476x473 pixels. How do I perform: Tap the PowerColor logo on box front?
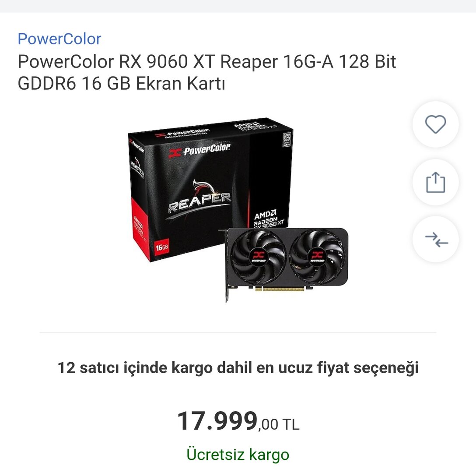199,150
